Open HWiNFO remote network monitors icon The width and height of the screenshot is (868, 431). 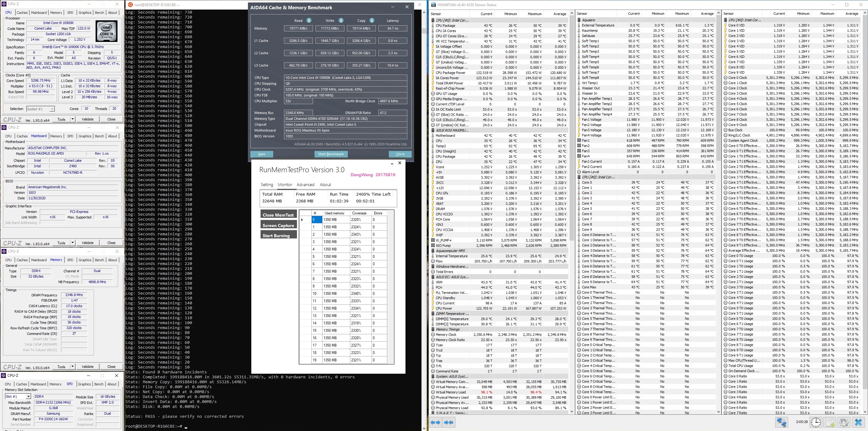coord(782,422)
